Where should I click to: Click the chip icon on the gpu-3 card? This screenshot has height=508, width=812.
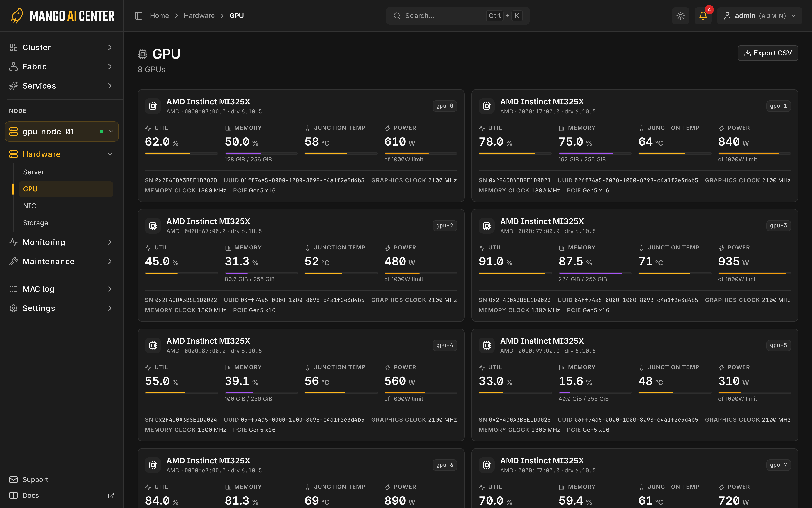pyautogui.click(x=486, y=226)
